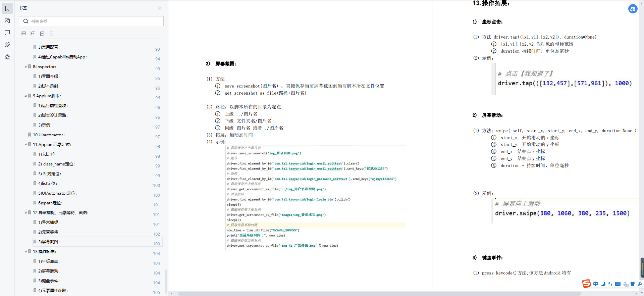The image size is (644, 296).
Task: Go to bookmark 4)list定位
Action: coord(48,184)
